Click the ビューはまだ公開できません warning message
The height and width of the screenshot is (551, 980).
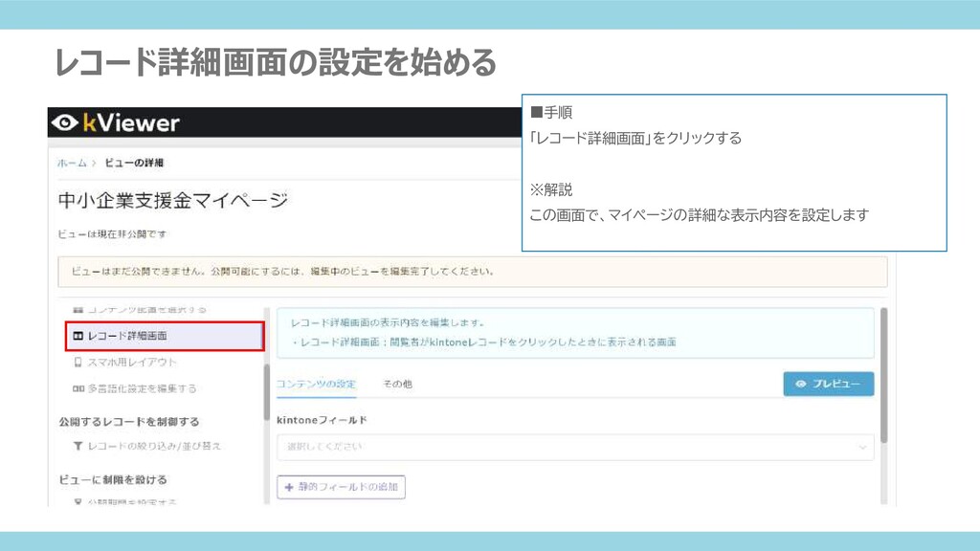tap(473, 272)
